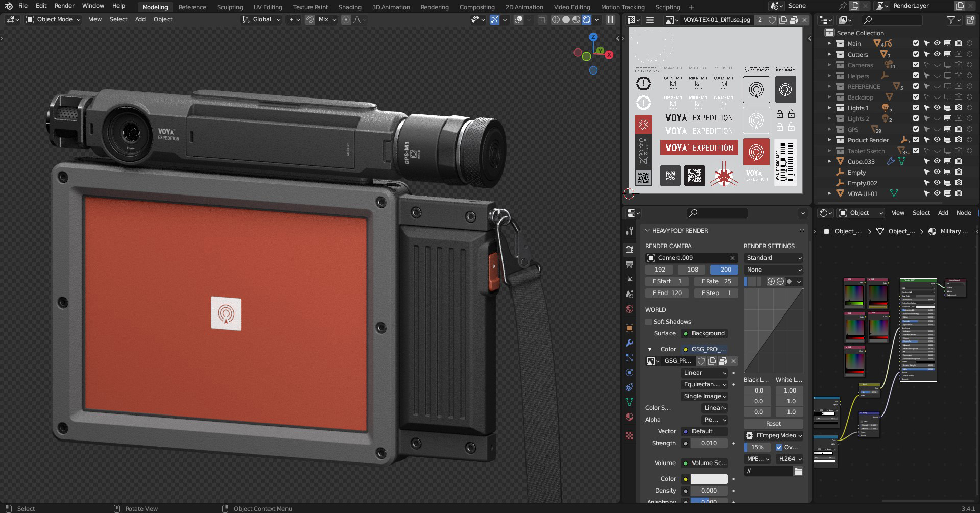Open the FFmpeg Video format dropdown

[x=773, y=435]
